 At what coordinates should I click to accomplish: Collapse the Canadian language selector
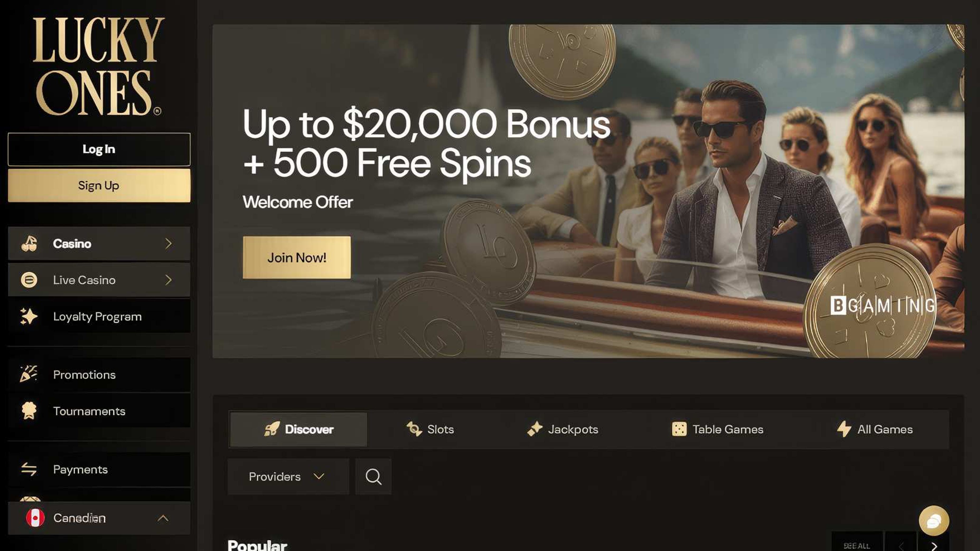(x=163, y=518)
